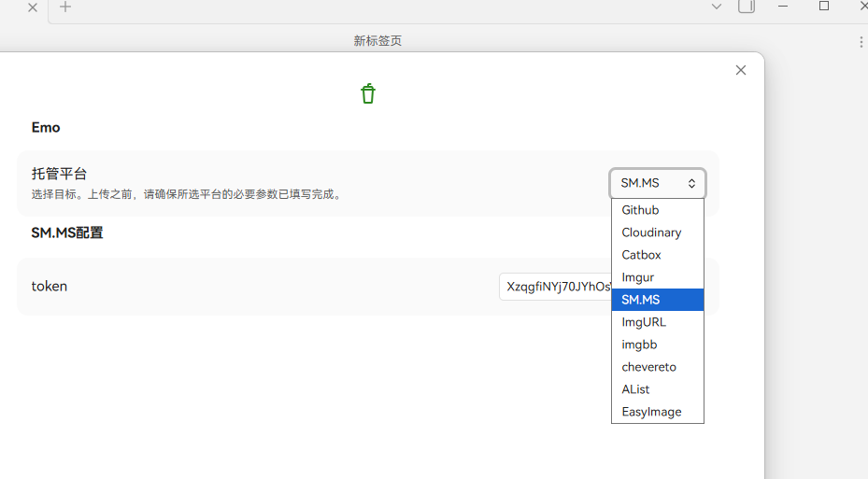Choose EasyImage at the list bottom

pyautogui.click(x=651, y=412)
